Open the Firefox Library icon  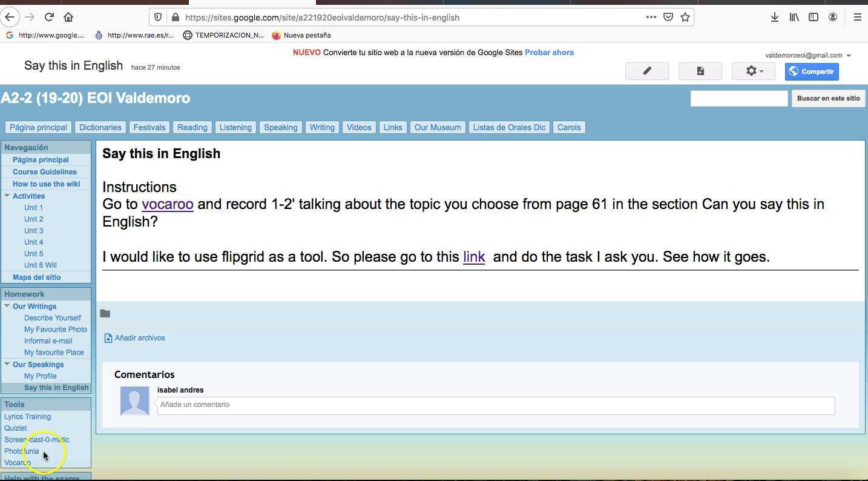pyautogui.click(x=794, y=17)
